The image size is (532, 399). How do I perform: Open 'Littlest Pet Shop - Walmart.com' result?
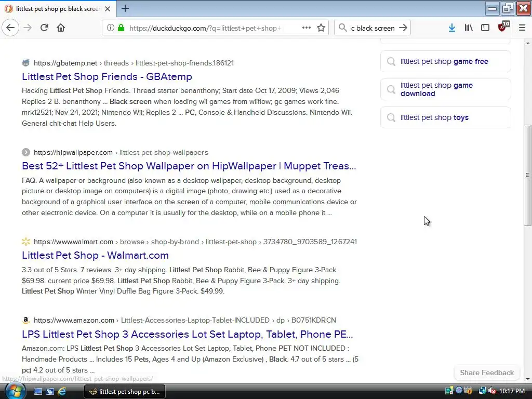tap(96, 255)
